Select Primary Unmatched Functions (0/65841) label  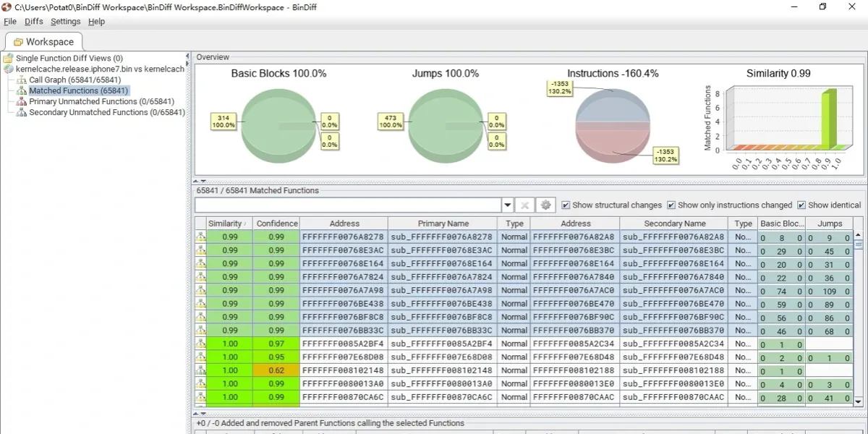coord(101,101)
